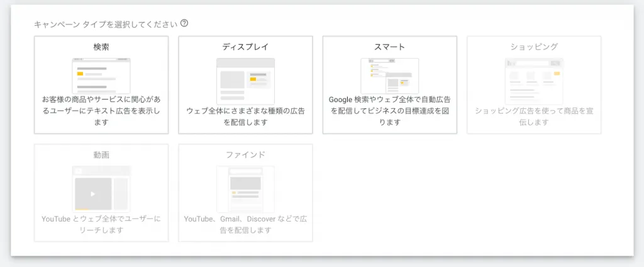Click the ショッピング card product illustration
The width and height of the screenshot is (644, 267).
point(534,81)
